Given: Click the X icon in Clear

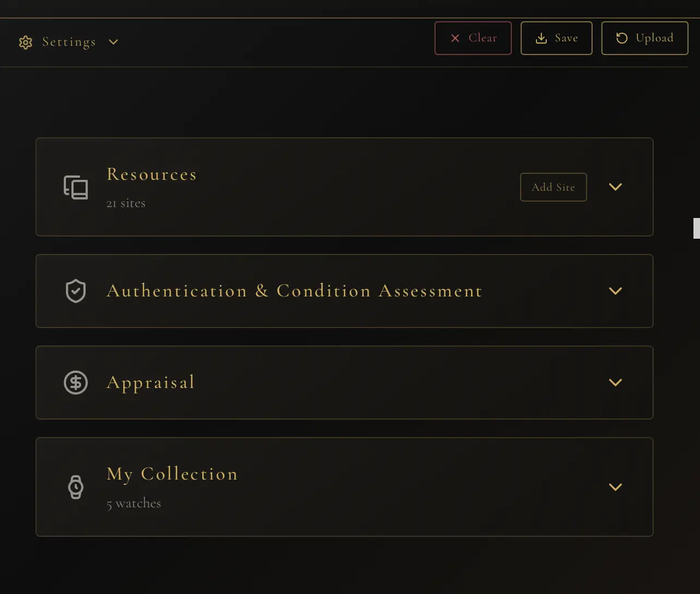Looking at the screenshot, I should 455,38.
